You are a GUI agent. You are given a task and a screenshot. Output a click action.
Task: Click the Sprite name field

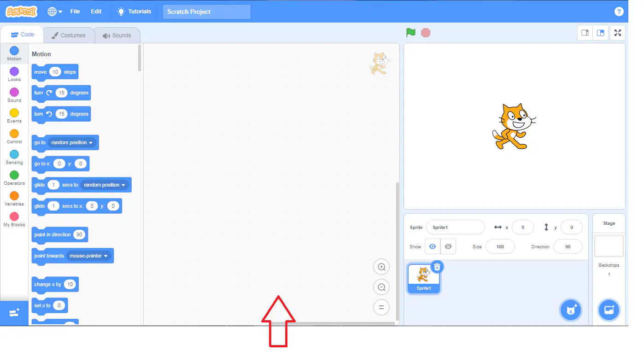[x=456, y=228]
